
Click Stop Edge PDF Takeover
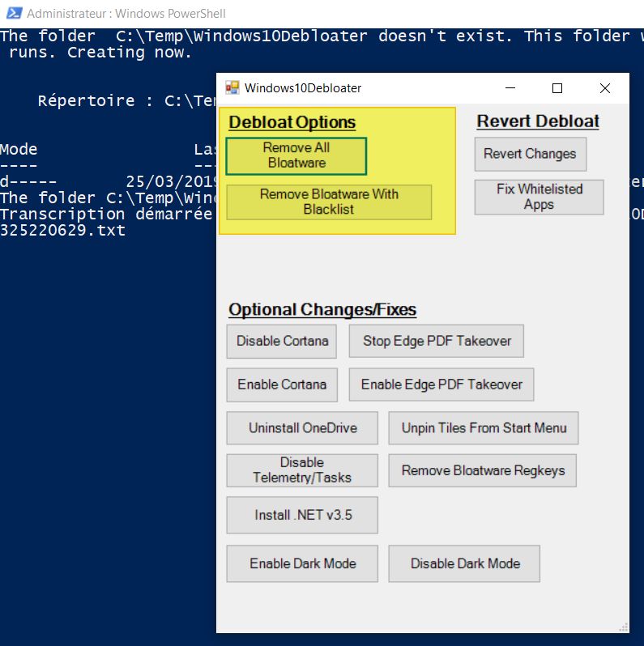(x=437, y=341)
